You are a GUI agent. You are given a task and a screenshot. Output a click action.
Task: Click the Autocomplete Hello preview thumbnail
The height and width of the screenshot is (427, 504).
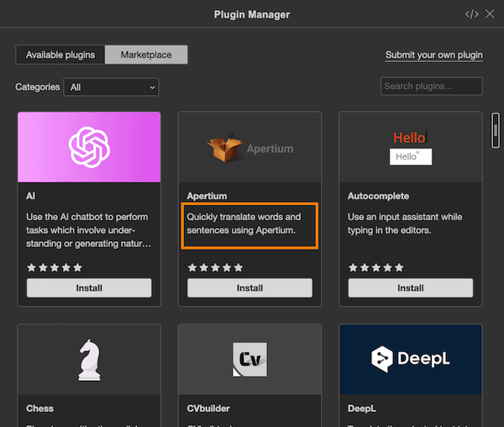[411, 147]
